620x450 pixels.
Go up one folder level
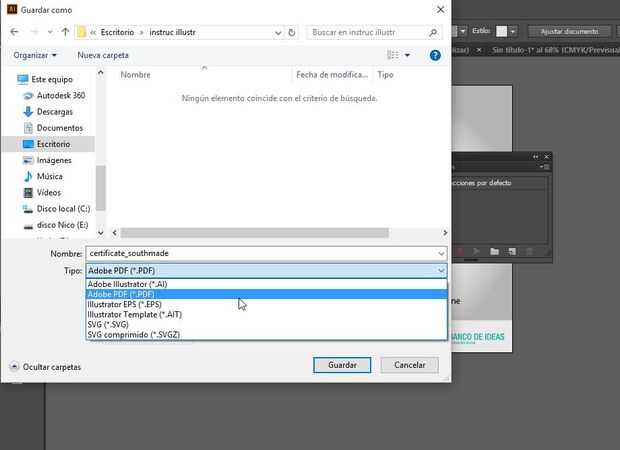click(65, 32)
